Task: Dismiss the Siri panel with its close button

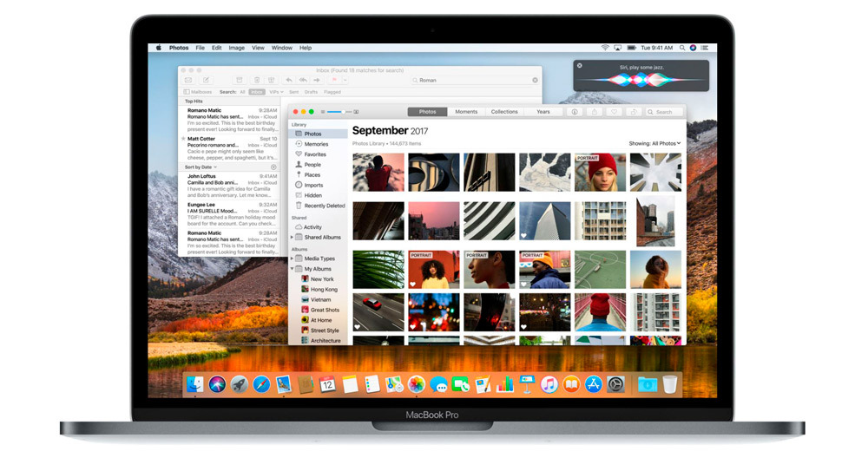Action: point(580,65)
